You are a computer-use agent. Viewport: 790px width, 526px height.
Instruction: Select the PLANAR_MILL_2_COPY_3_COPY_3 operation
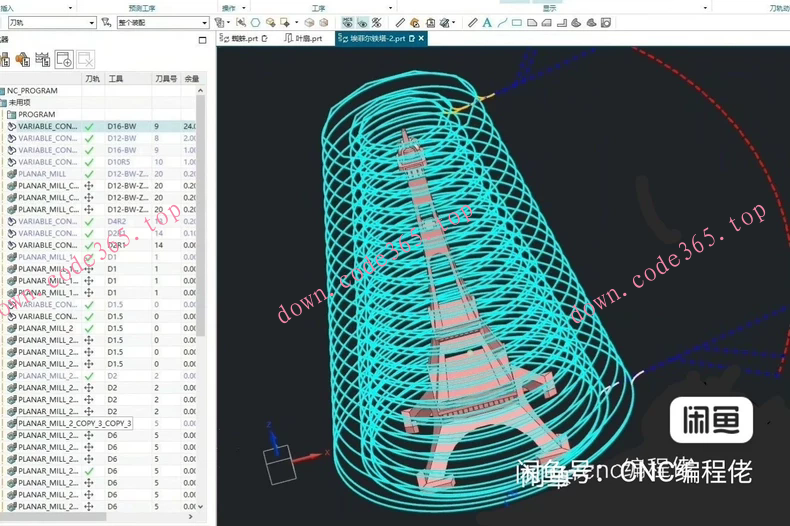point(75,423)
